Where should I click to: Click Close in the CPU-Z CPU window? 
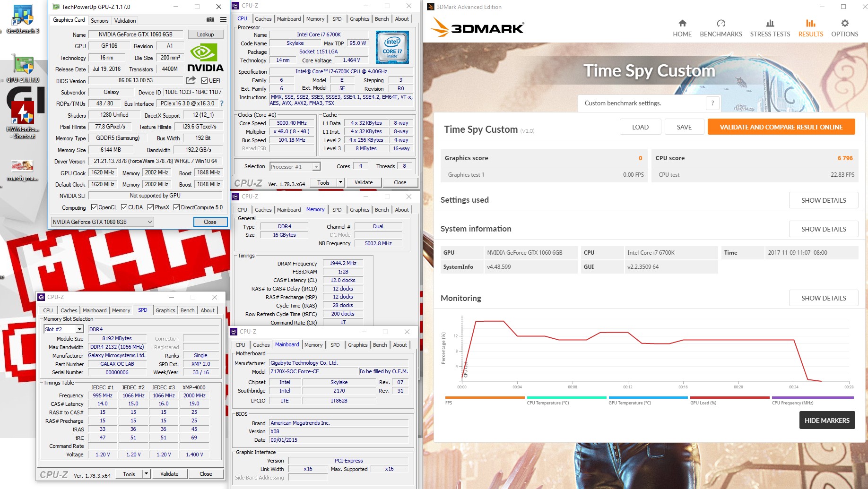[400, 182]
